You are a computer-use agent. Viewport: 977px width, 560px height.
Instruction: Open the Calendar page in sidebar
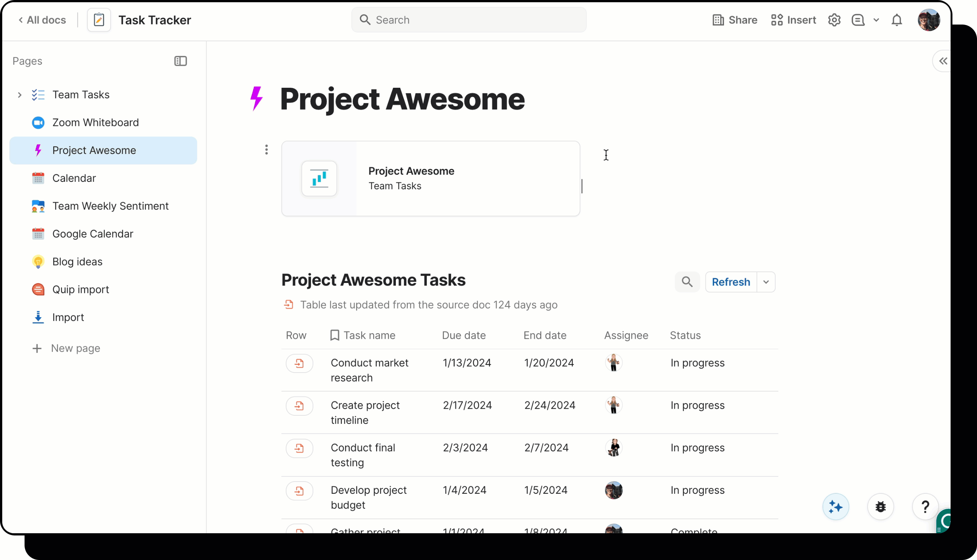[74, 178]
